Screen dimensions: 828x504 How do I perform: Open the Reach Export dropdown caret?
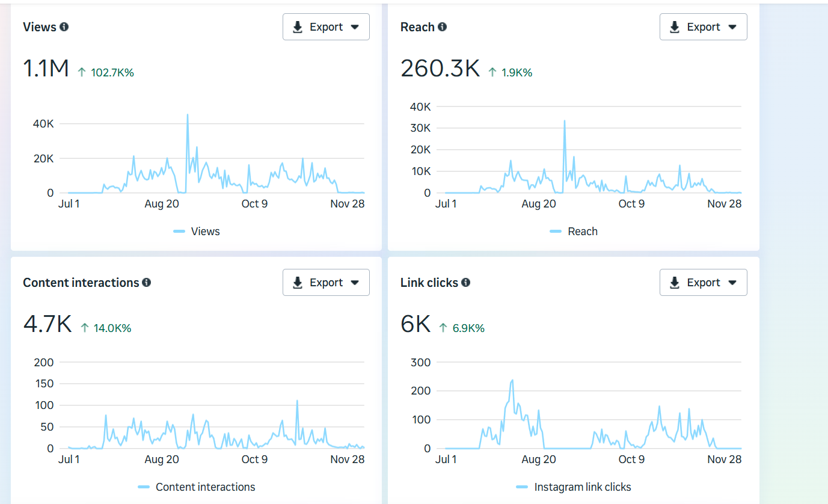point(732,27)
